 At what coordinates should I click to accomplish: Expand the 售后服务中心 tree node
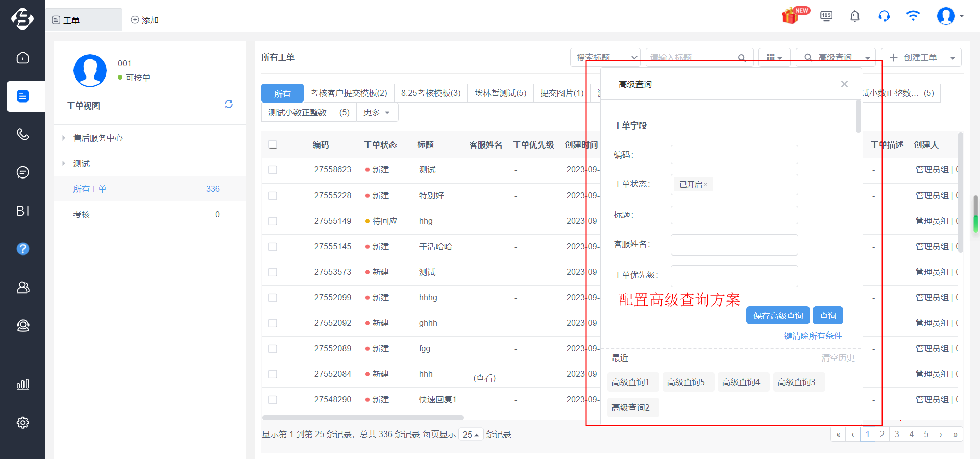pos(64,138)
